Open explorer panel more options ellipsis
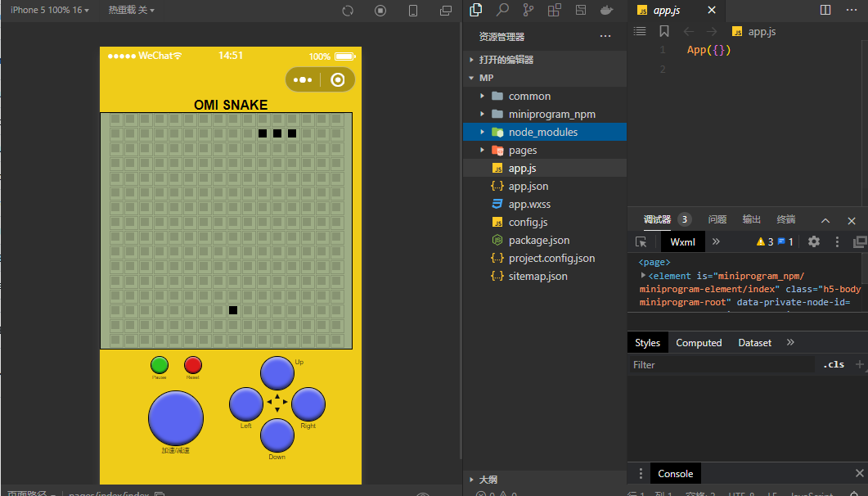This screenshot has width=868, height=496. pos(605,37)
